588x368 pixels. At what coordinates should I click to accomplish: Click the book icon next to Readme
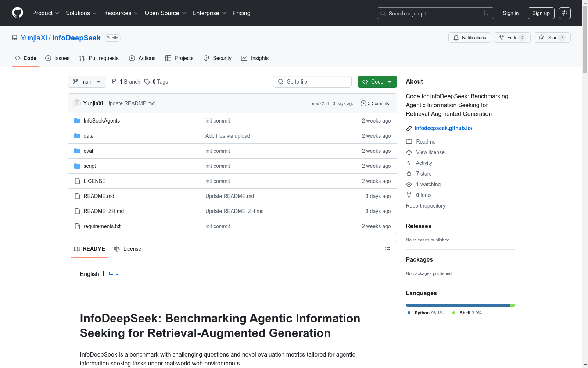click(x=409, y=142)
